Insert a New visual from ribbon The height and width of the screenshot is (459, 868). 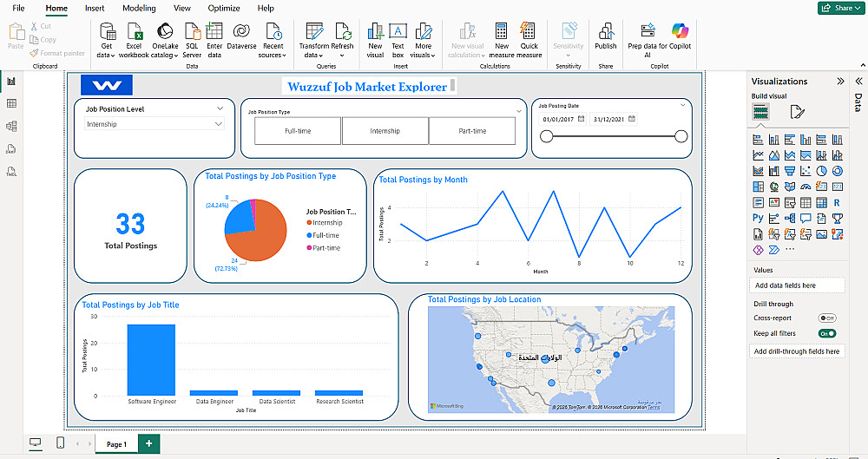pos(375,40)
